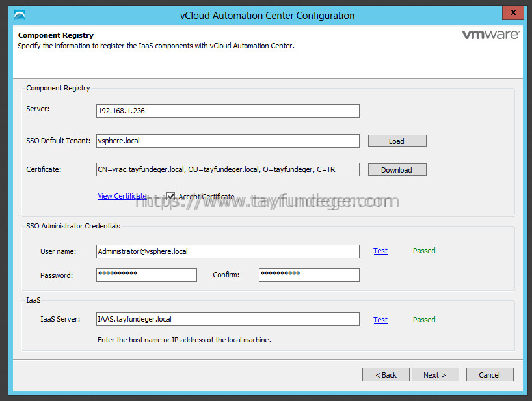Image resolution: width=532 pixels, height=401 pixels.
Task: Click the 'Specify the information to register' description
Action: pyautogui.click(x=156, y=46)
